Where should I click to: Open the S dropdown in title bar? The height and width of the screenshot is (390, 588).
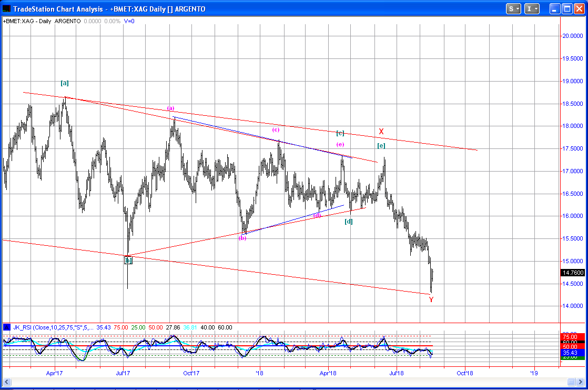click(x=513, y=8)
